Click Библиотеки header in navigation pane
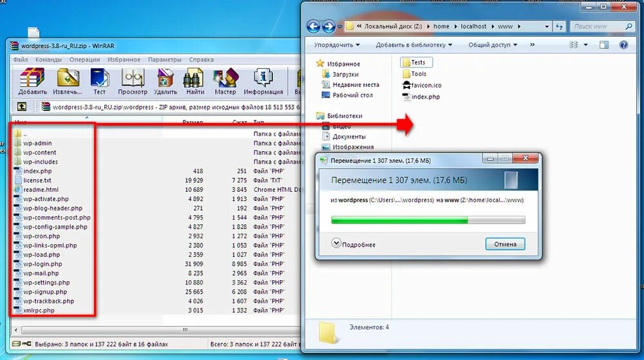 click(x=339, y=116)
